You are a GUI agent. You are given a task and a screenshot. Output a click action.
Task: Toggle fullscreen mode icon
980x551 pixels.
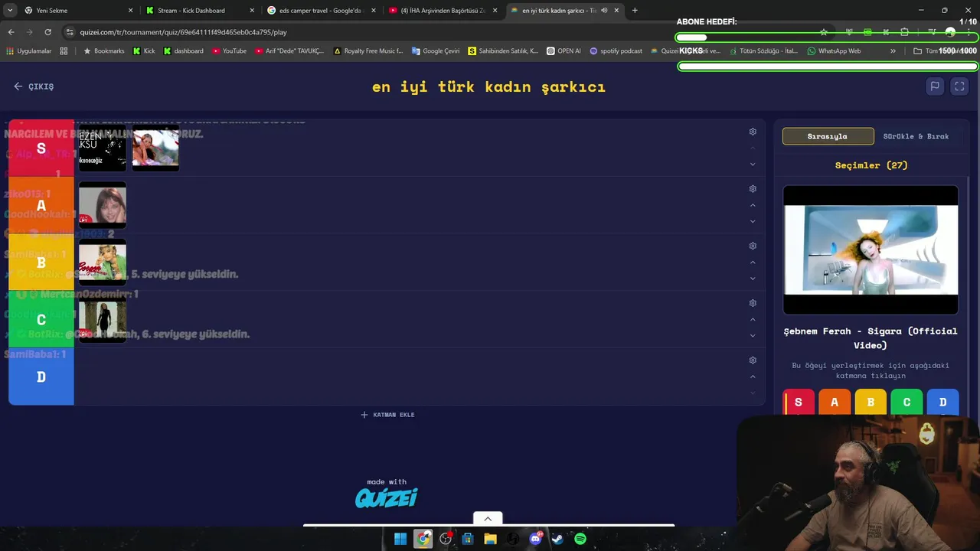959,86
